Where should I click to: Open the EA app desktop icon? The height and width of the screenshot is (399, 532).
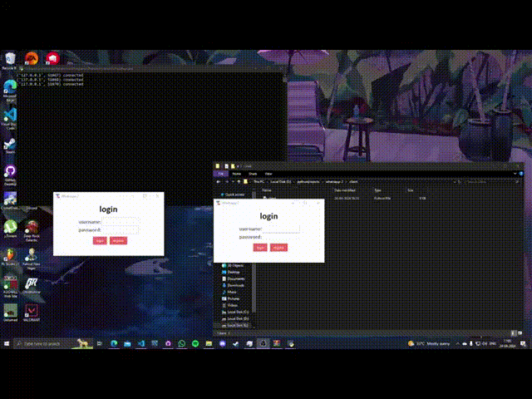tap(32, 58)
